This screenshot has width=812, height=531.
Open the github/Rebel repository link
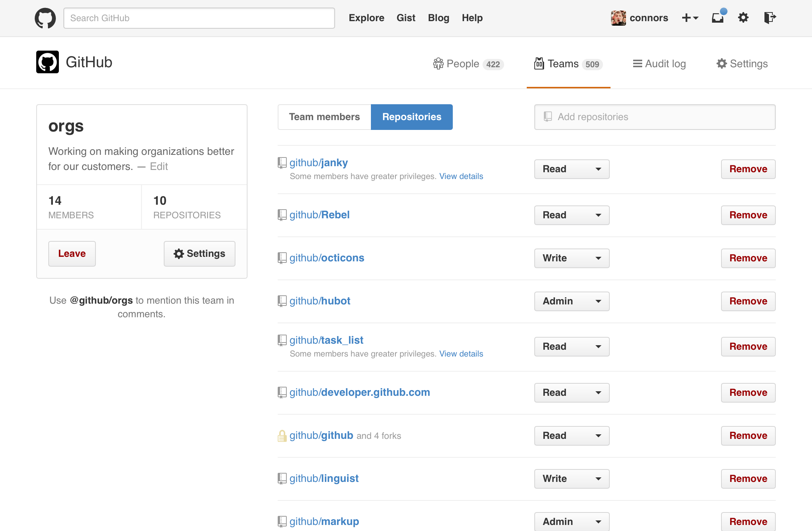click(320, 215)
